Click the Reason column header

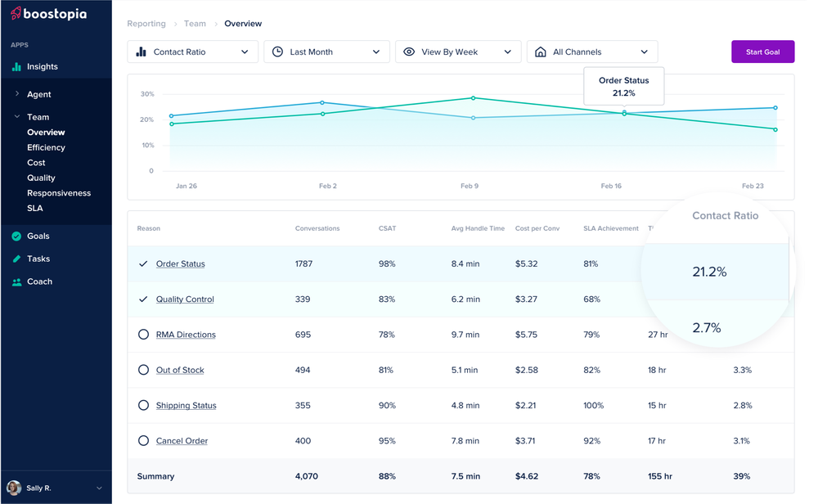[149, 228]
